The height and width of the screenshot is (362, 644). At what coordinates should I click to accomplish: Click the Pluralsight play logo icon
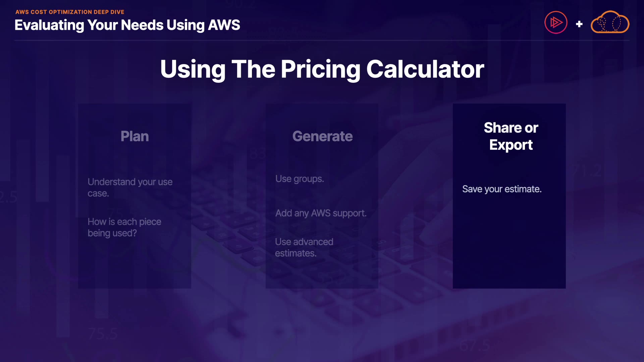(556, 22)
